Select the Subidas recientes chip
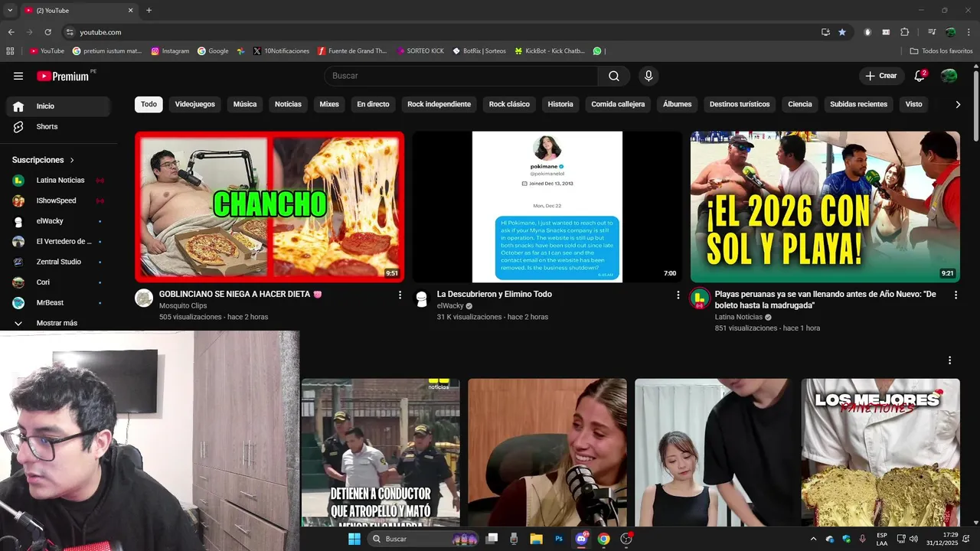The image size is (980, 551). coord(858,104)
